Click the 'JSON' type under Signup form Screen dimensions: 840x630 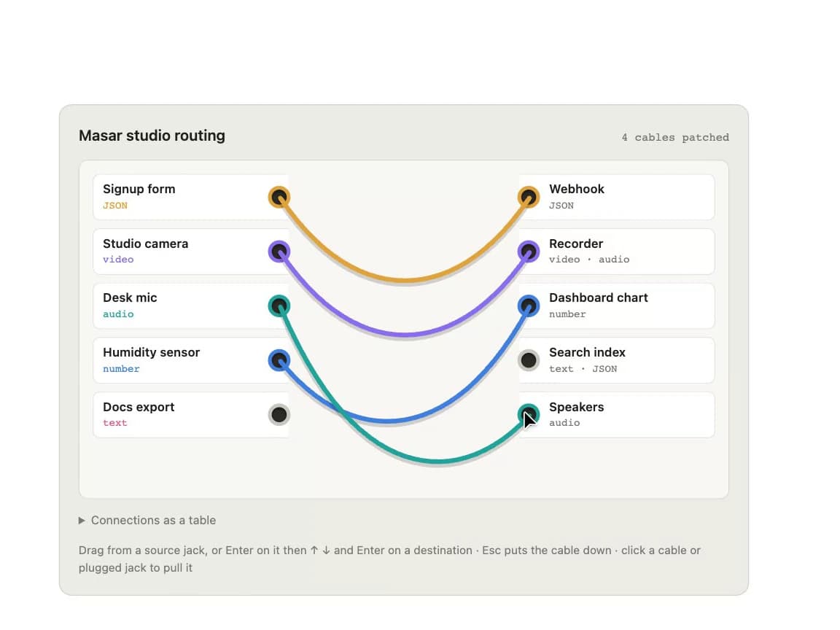click(115, 206)
